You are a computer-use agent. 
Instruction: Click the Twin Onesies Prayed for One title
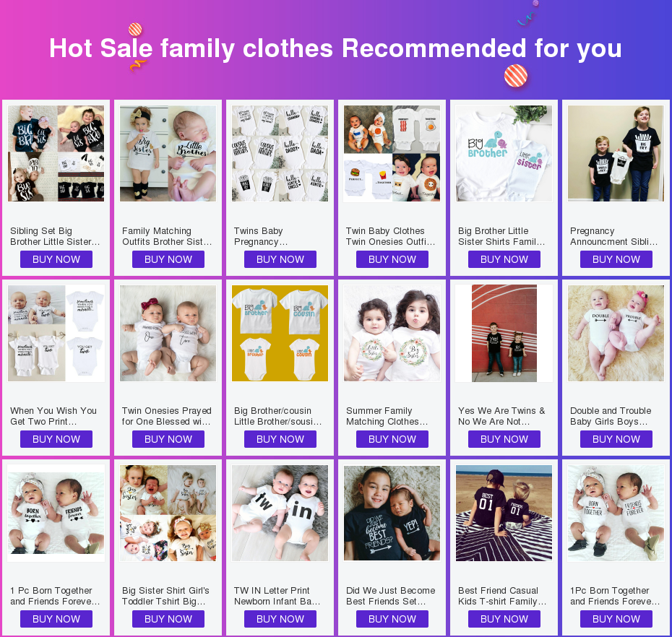tap(167, 416)
